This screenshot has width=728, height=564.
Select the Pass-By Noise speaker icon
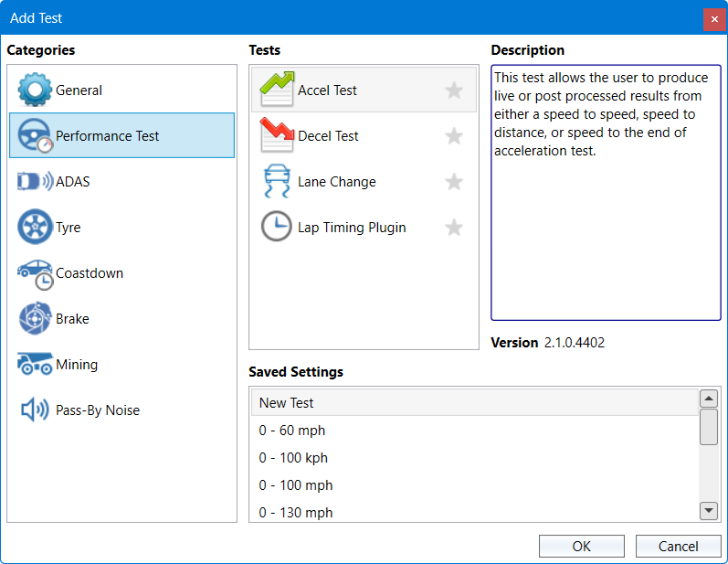pos(35,410)
